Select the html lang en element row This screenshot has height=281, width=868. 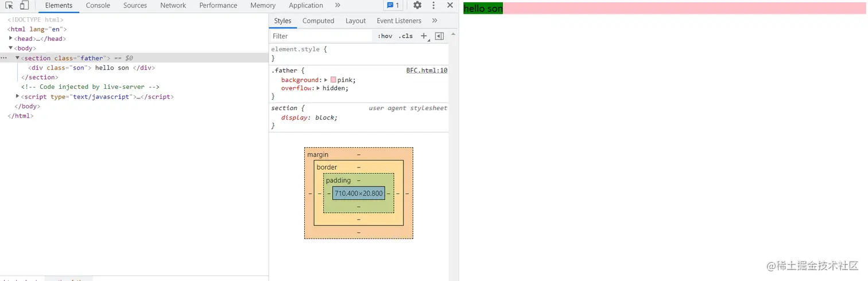pyautogui.click(x=37, y=29)
